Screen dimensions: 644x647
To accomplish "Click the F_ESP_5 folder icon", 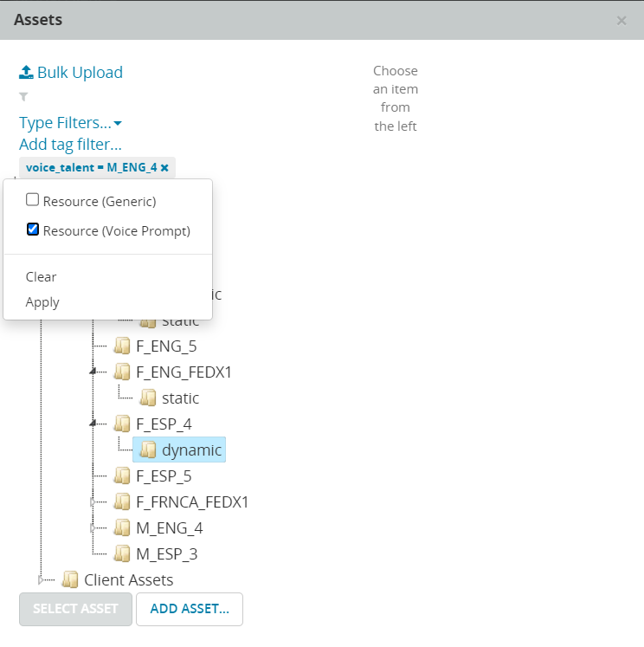I will click(122, 476).
